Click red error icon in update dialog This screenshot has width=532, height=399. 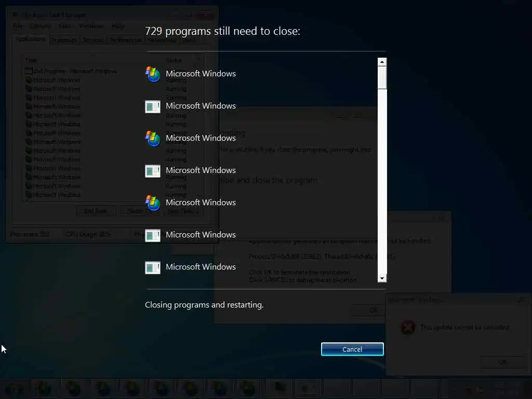click(408, 327)
